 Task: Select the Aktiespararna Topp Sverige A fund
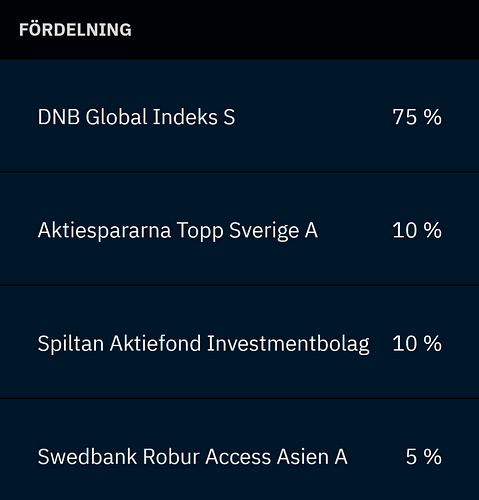(178, 230)
